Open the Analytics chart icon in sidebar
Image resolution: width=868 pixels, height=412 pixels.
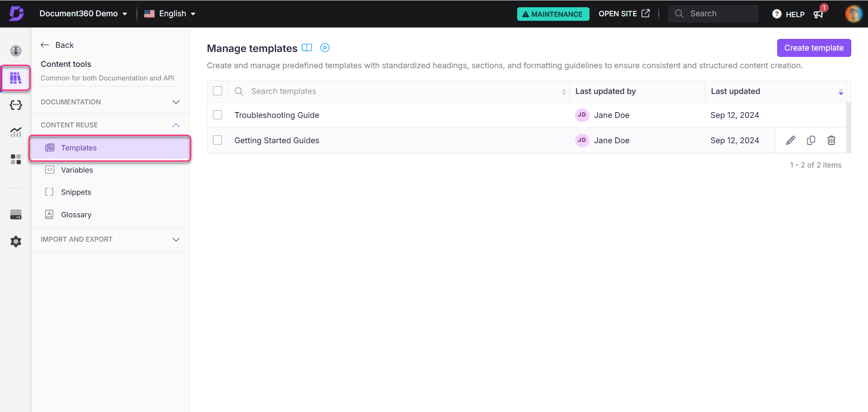pos(16,132)
